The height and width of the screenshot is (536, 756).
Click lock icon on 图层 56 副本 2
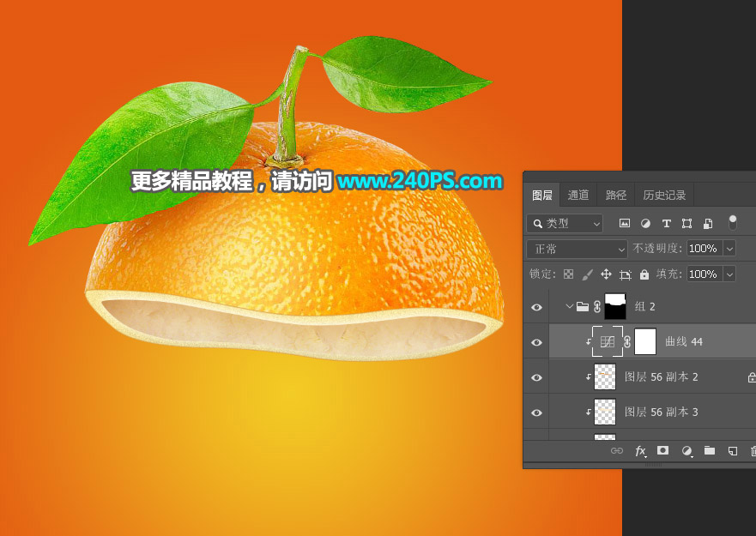tap(752, 377)
